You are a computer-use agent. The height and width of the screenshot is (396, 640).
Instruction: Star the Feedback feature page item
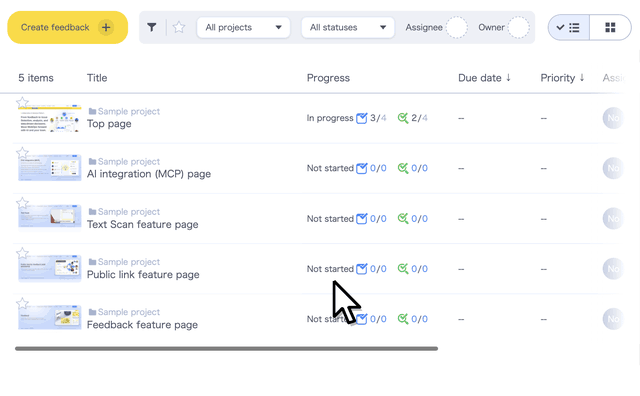coord(22,303)
